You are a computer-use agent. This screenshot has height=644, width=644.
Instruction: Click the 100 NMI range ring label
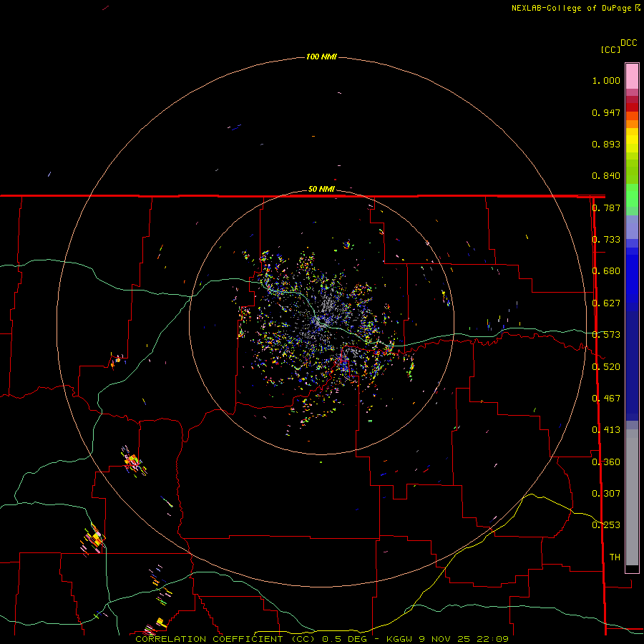(x=321, y=57)
